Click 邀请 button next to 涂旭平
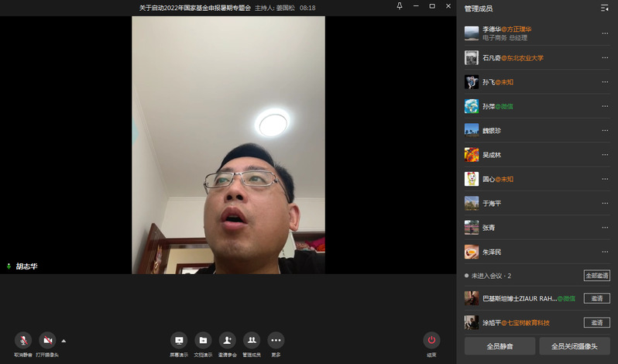Screen dimensions: 618x364 point(596,322)
